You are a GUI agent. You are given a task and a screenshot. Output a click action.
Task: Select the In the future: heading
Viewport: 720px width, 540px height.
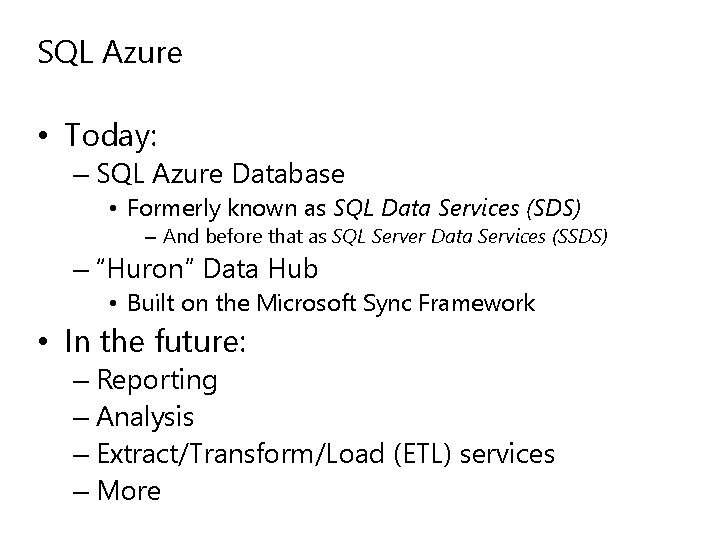[x=157, y=342]
